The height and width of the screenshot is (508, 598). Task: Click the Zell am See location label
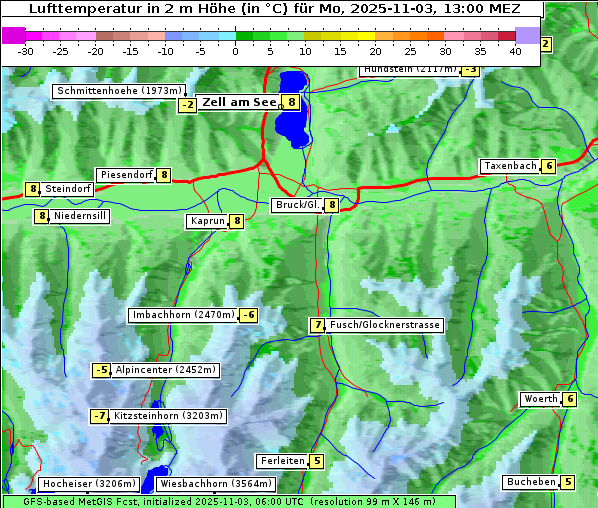pos(238,102)
